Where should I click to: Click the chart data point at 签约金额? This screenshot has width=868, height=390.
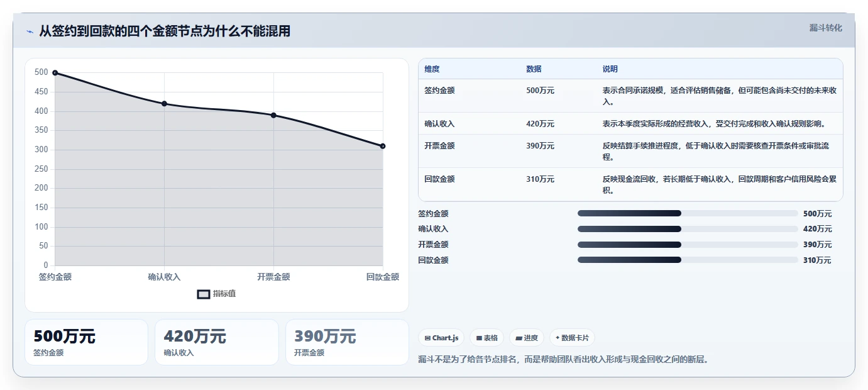point(55,73)
